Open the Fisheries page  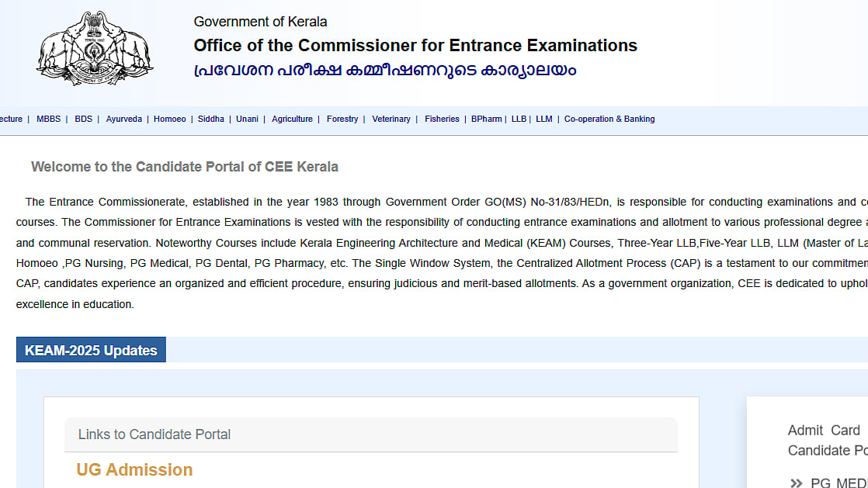441,119
